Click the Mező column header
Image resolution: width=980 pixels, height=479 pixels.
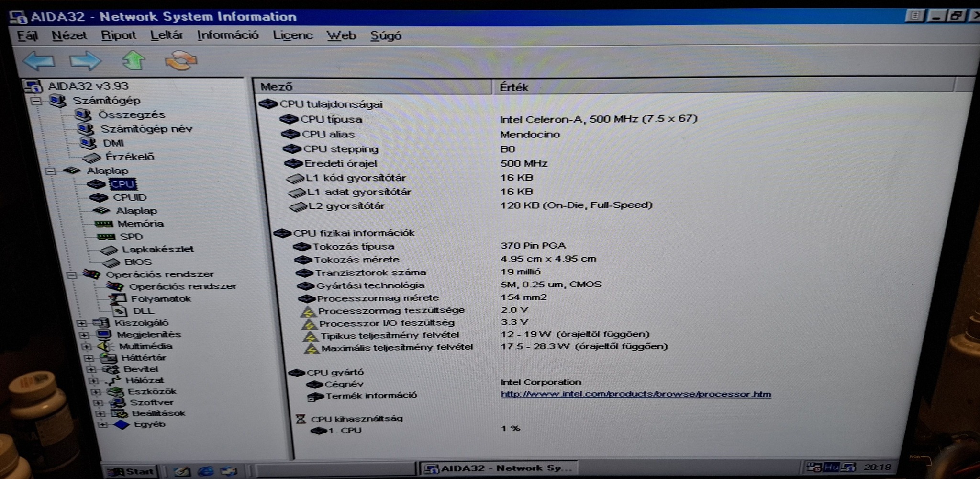pos(373,87)
